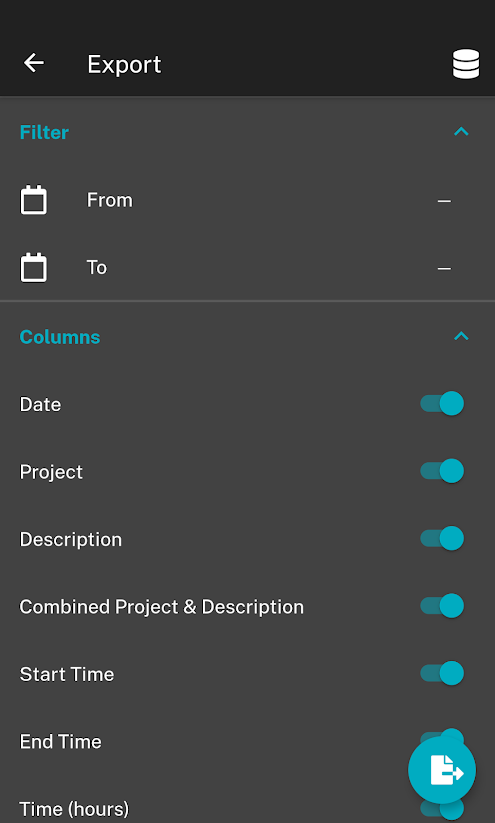Tap the back arrow icon
This screenshot has height=823, width=495.
(34, 64)
